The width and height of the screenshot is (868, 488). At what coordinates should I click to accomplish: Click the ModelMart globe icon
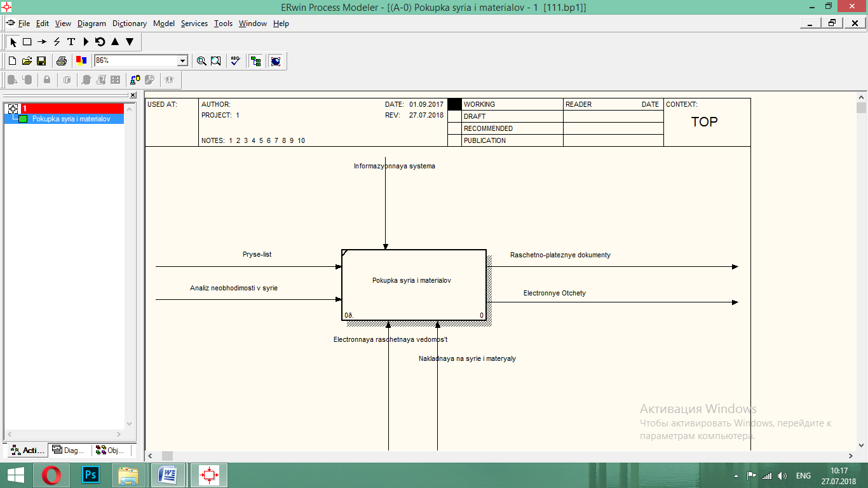point(276,61)
